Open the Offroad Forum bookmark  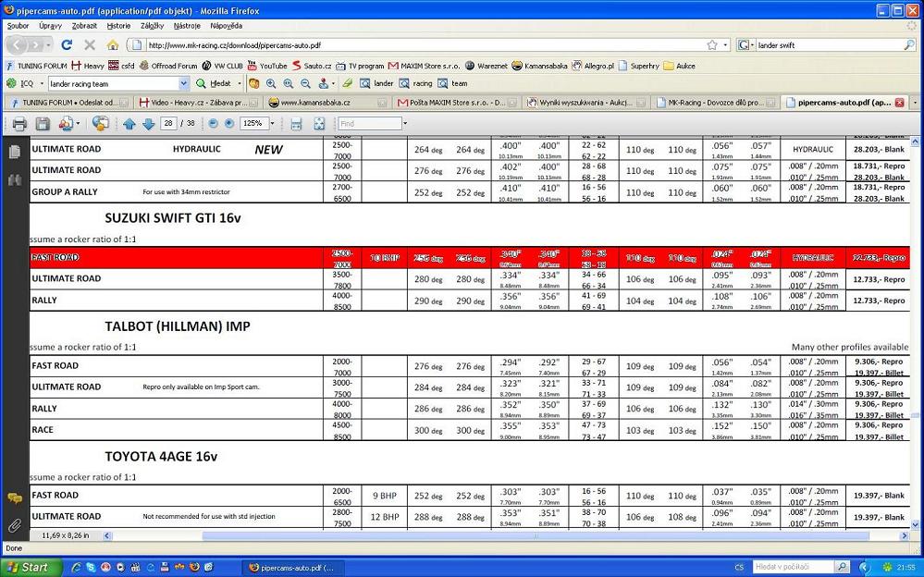168,66
